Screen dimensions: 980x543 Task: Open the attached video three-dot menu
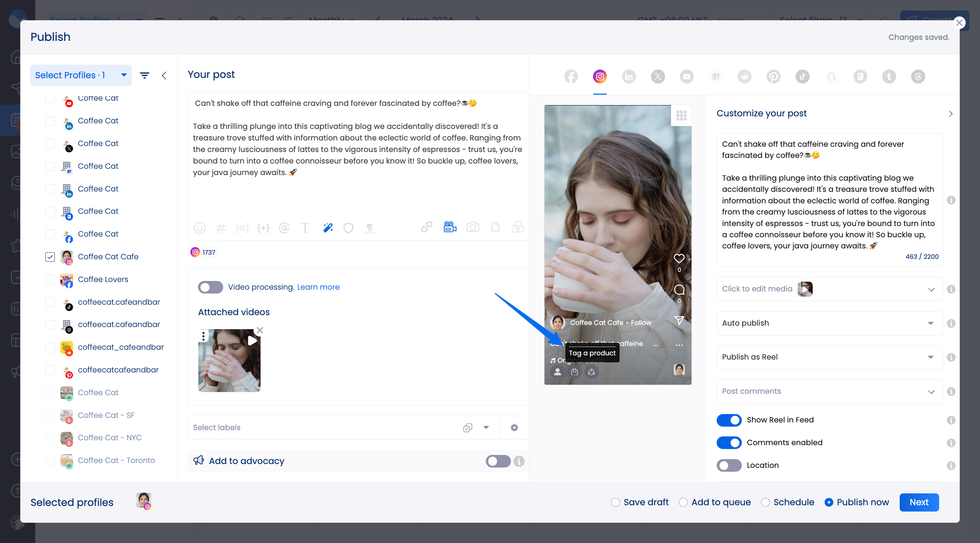pyautogui.click(x=204, y=336)
